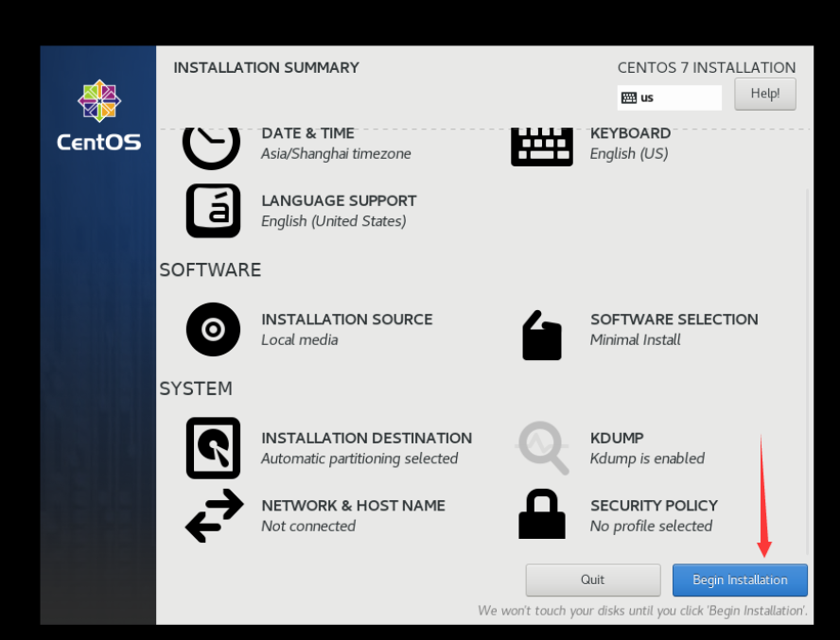840x640 pixels.
Task: Click 'Local media' status text
Action: click(x=300, y=340)
